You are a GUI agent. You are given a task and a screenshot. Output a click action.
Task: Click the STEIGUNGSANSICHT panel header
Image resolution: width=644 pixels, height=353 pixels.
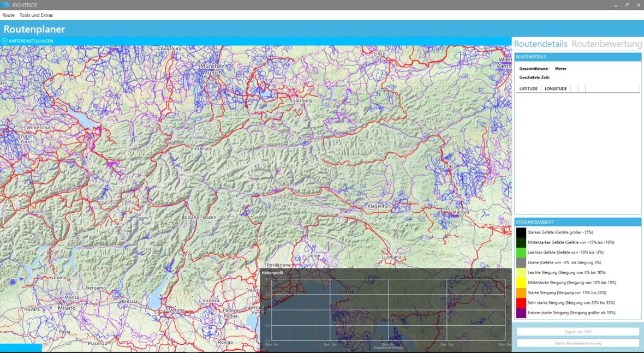click(578, 222)
